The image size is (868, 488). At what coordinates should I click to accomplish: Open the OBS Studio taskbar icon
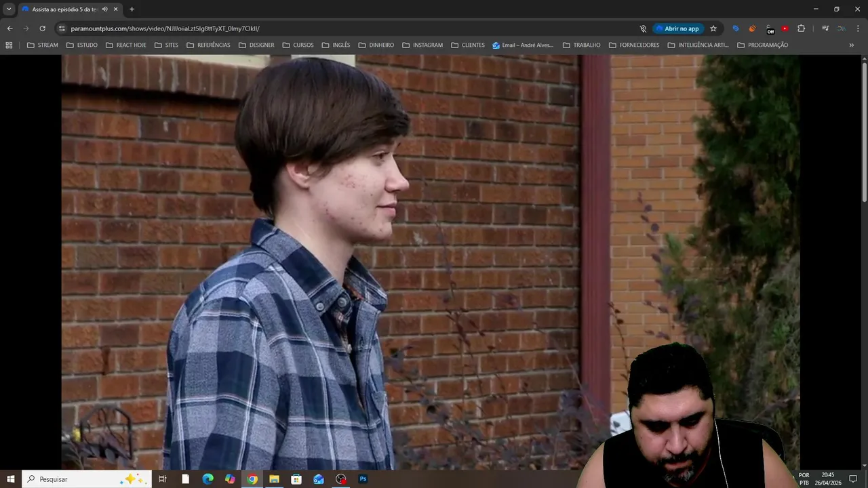click(341, 479)
